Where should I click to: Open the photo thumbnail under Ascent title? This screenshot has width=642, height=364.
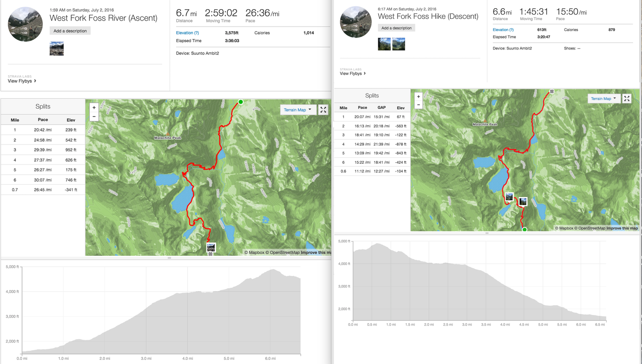pos(56,49)
